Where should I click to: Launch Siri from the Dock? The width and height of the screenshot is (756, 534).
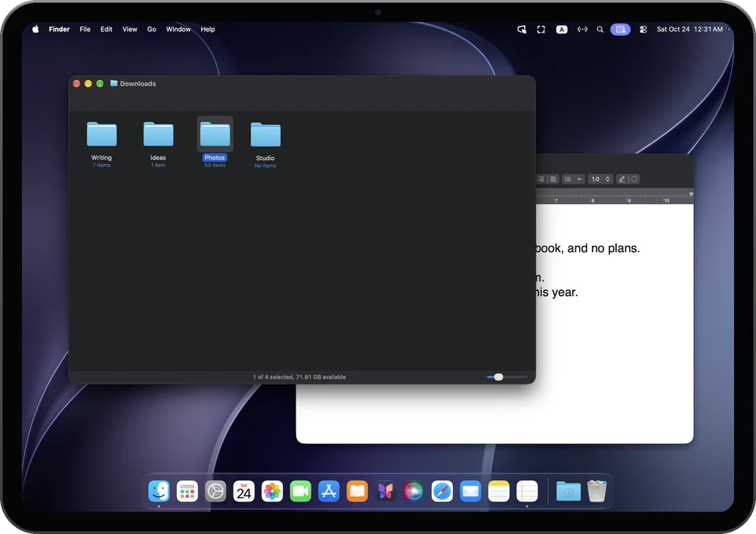click(414, 491)
